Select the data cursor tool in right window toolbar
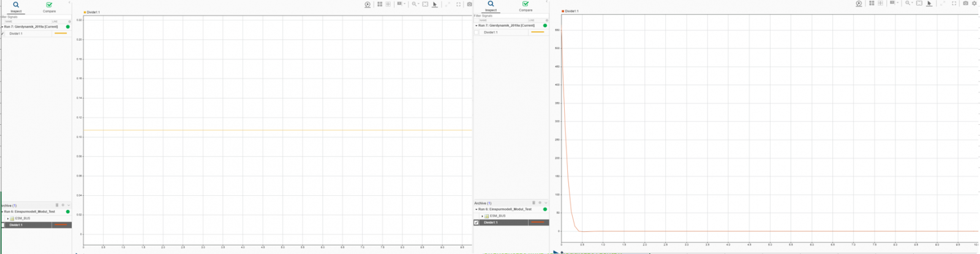 929,4
